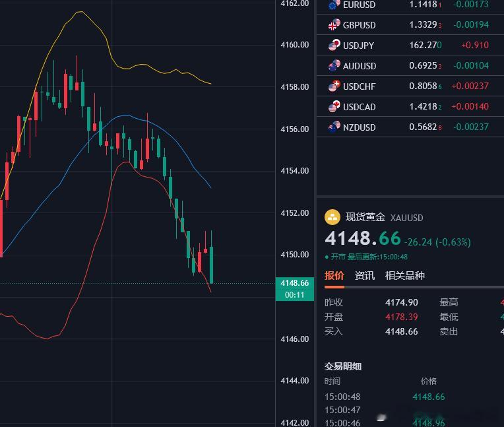Click USDJPY change +0.910

tap(475, 45)
